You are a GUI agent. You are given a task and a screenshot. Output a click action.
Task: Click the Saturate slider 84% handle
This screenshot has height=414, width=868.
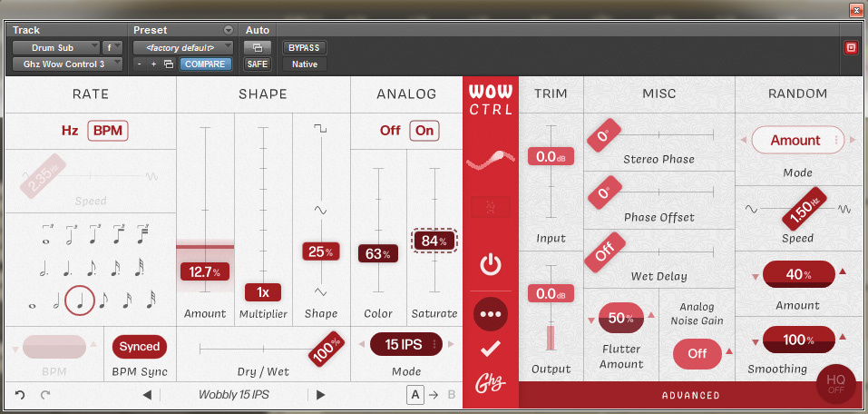[434, 241]
